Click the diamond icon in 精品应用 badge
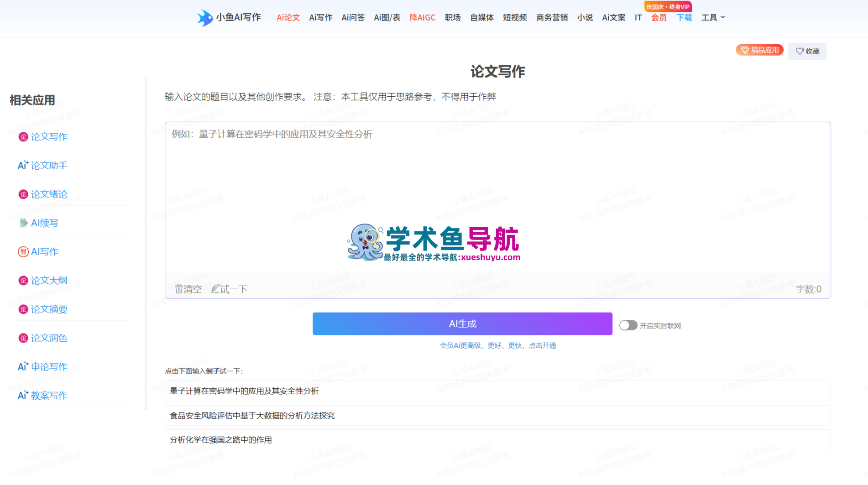The width and height of the screenshot is (868, 485). pos(745,50)
